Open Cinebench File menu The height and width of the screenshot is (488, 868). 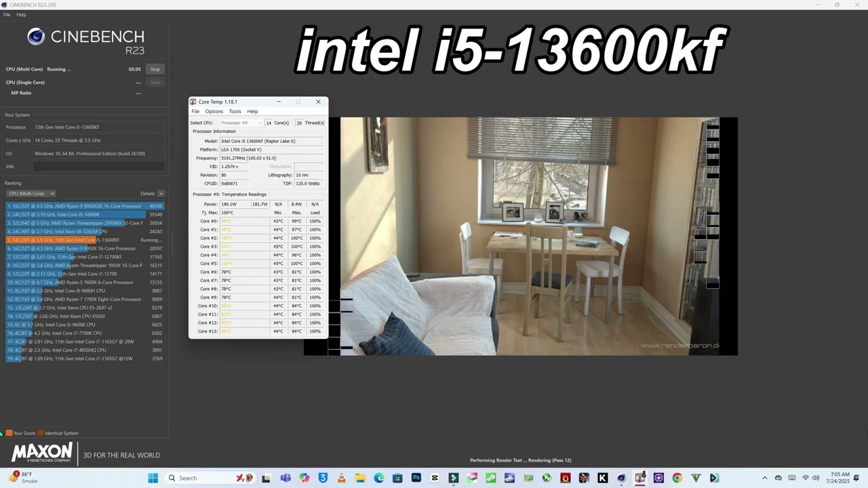click(7, 14)
